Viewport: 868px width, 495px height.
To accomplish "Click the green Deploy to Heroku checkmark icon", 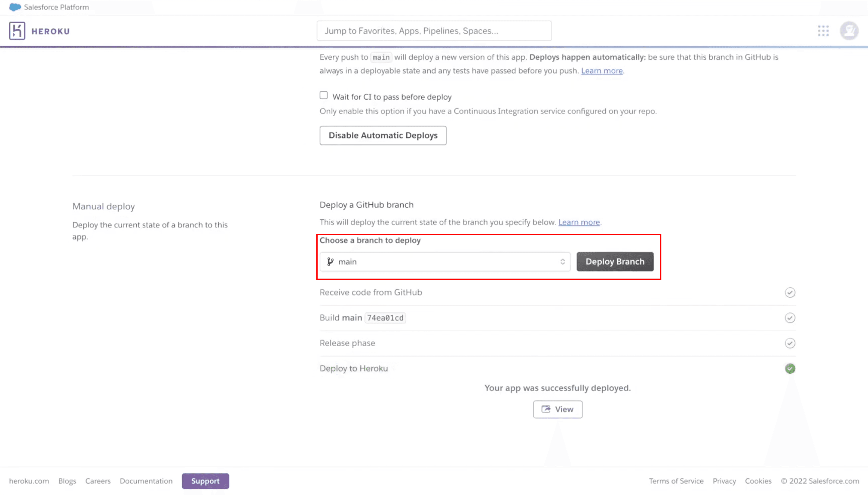I will click(x=790, y=369).
